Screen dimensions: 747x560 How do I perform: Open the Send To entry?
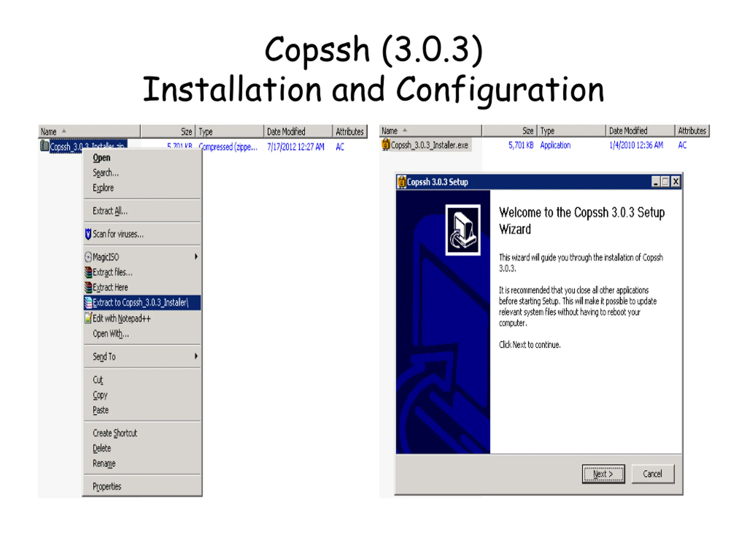[142, 356]
